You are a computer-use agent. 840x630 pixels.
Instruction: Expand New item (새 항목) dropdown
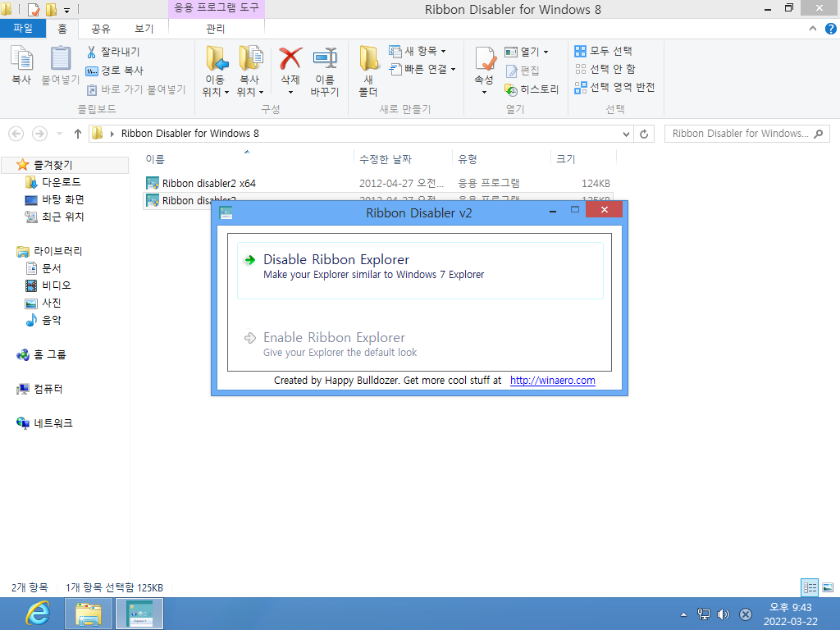418,51
